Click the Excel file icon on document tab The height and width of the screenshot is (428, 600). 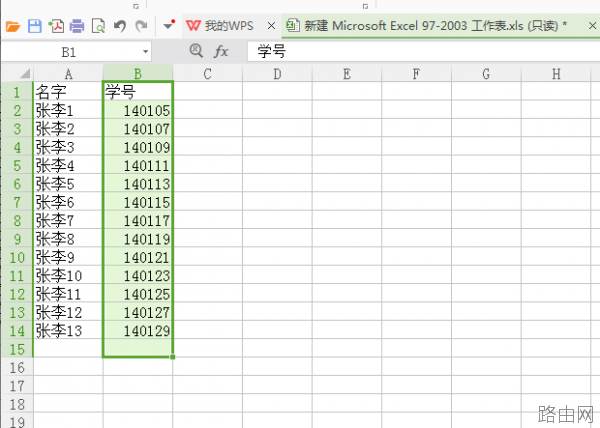(x=293, y=26)
